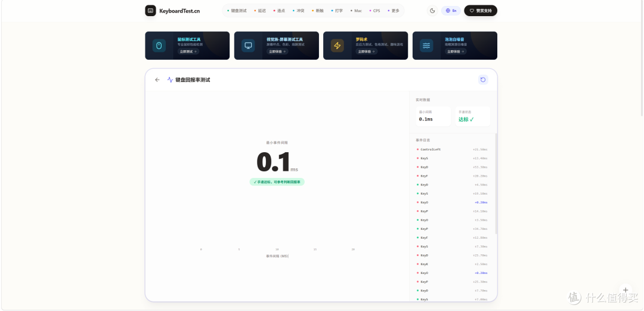The width and height of the screenshot is (644, 311).
Task: Switch language with the En globe button
Action: 451,11
